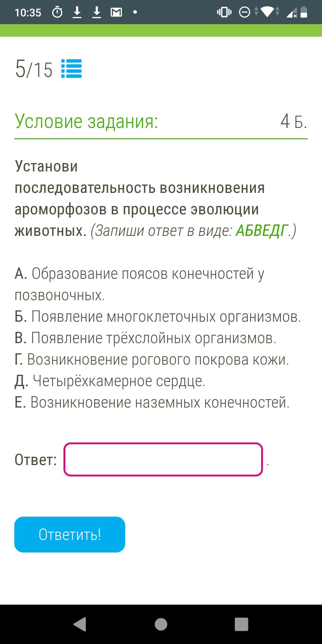Tap the Android back navigation button
Viewport: 322px width, 644px height.
(80, 624)
